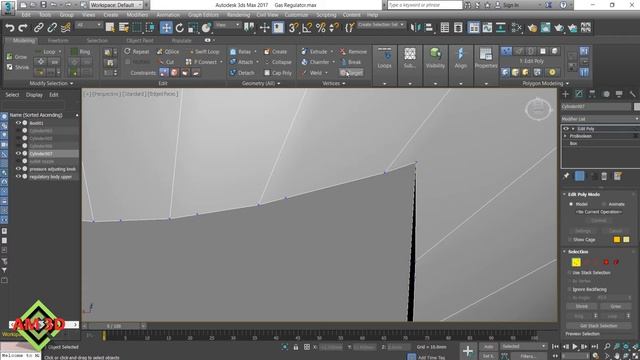Image resolution: width=640 pixels, height=360 pixels.
Task: Expand the Polygon Modeling panel arrow
Action: 567,83
